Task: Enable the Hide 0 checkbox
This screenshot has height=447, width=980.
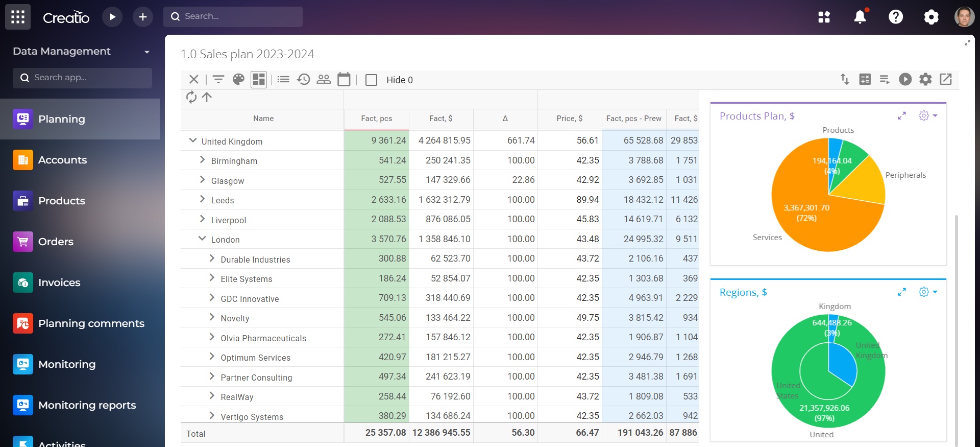Action: point(372,80)
